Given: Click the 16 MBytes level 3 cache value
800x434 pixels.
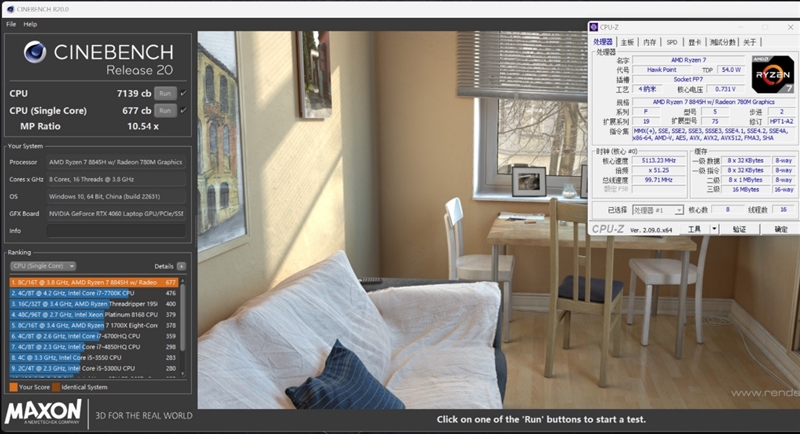Looking at the screenshot, I should [x=746, y=190].
